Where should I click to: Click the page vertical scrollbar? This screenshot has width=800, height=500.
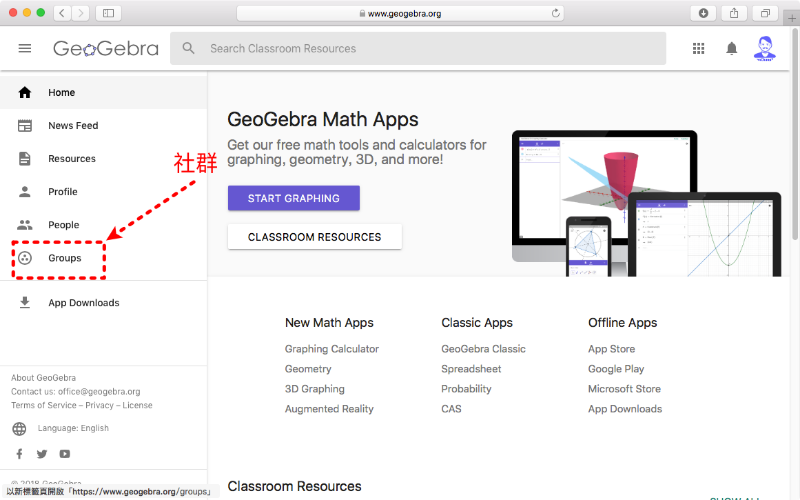pyautogui.click(x=795, y=134)
